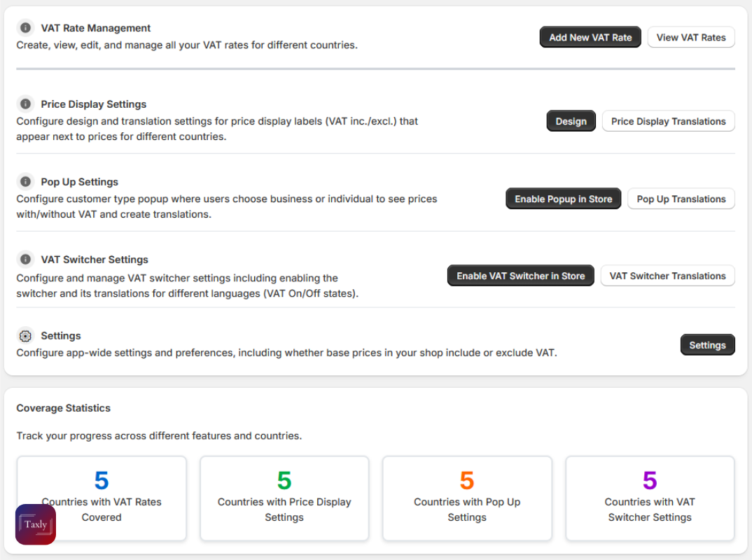752x560 pixels.
Task: Click the Price Display Settings info icon
Action: [25, 104]
